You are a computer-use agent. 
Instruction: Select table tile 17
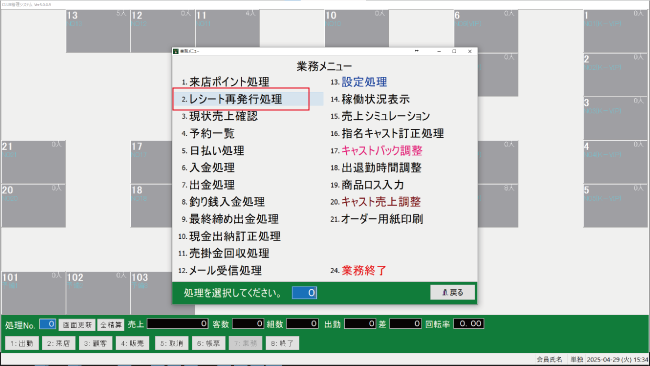[x=151, y=162]
